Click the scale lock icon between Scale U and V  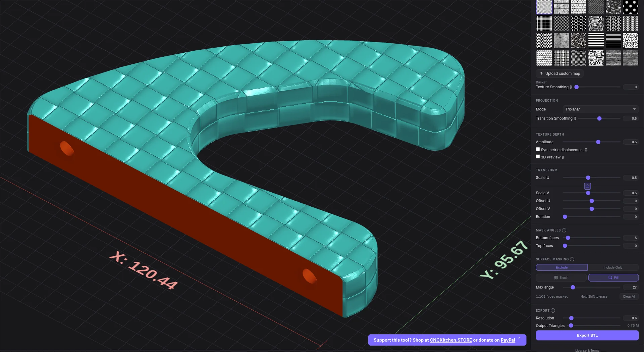click(x=587, y=186)
